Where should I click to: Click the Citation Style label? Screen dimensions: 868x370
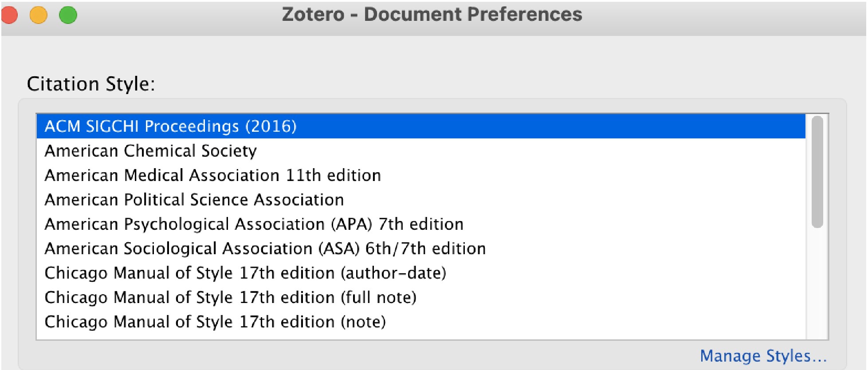point(91,83)
